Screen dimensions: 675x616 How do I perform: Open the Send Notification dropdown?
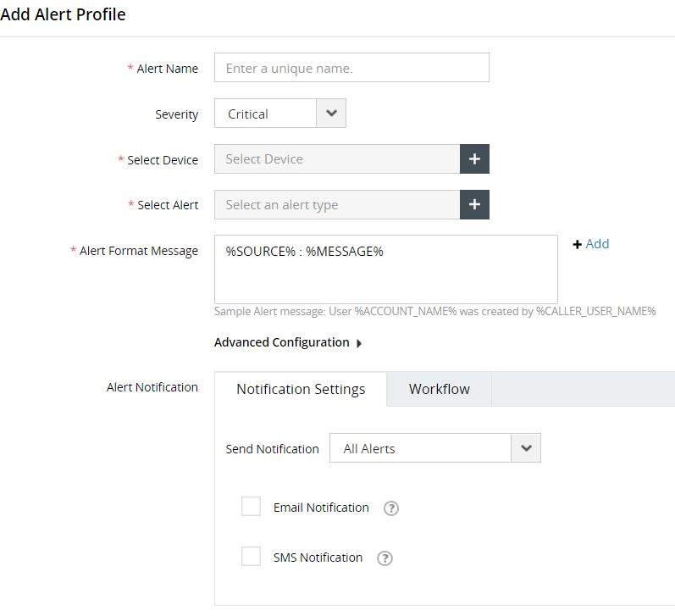tap(526, 448)
